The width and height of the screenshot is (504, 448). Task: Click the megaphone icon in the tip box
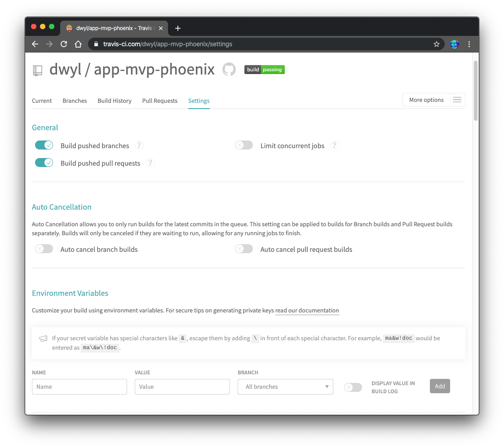coord(43,339)
